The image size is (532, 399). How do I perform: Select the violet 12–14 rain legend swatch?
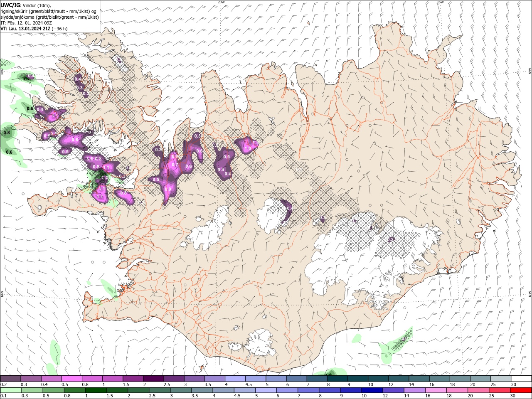pyautogui.click(x=393, y=390)
